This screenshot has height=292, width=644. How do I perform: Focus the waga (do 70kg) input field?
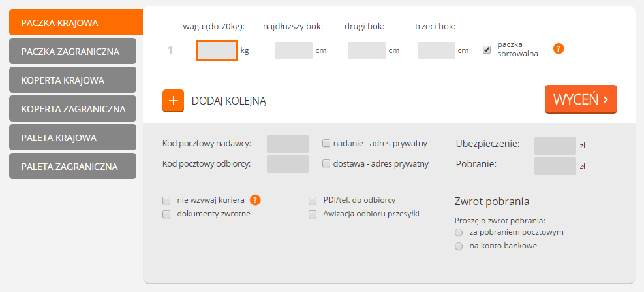pos(217,50)
